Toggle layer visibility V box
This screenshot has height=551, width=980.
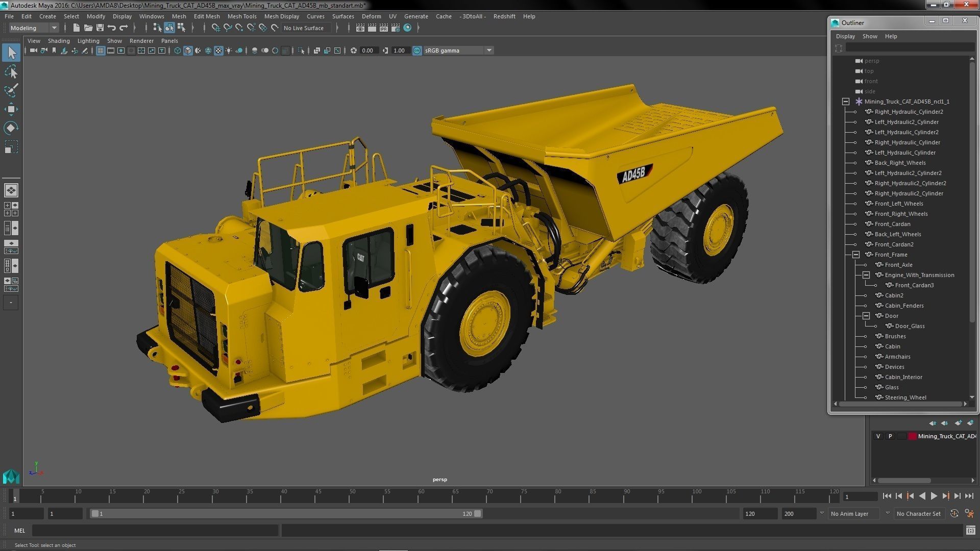878,436
